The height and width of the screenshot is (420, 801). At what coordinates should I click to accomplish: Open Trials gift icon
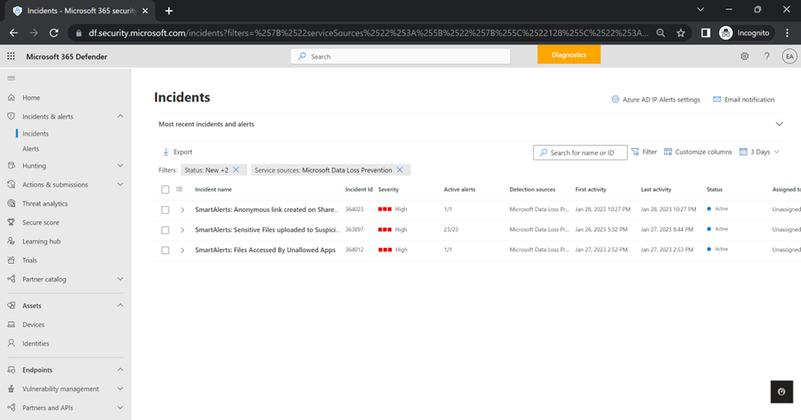click(11, 260)
